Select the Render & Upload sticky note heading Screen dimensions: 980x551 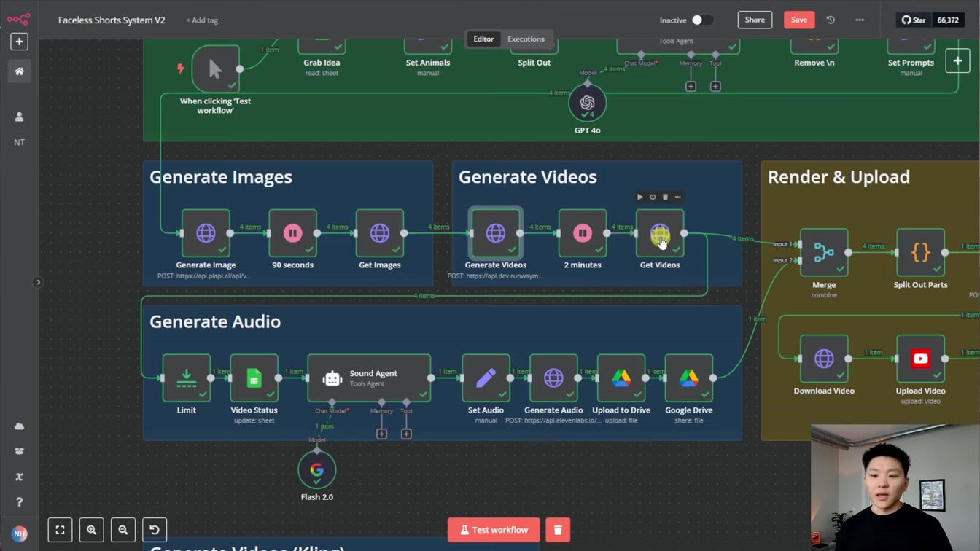click(x=839, y=177)
